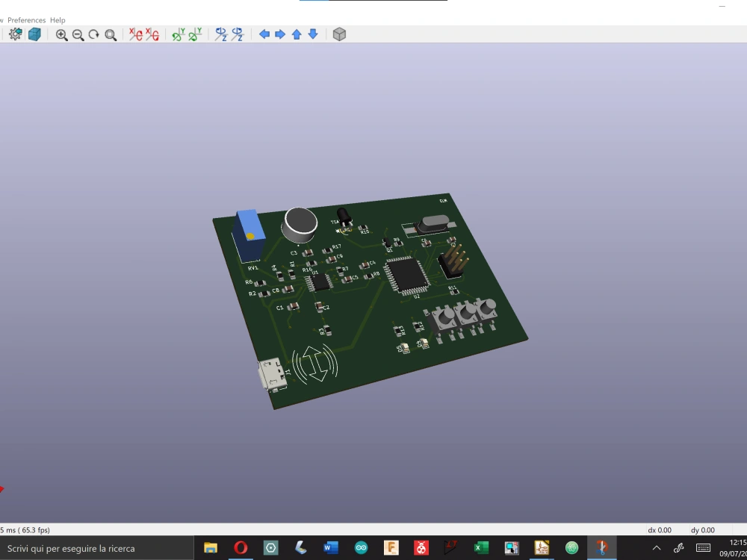Show hidden system tray icons
Viewport: 747px width, 560px height.
click(657, 548)
